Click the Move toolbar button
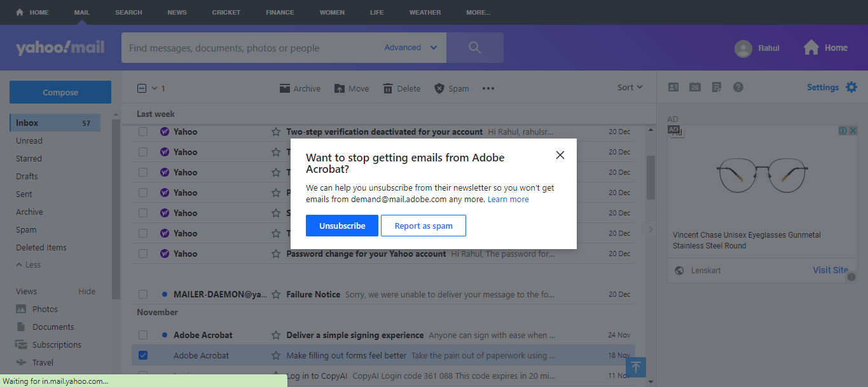 [x=352, y=88]
